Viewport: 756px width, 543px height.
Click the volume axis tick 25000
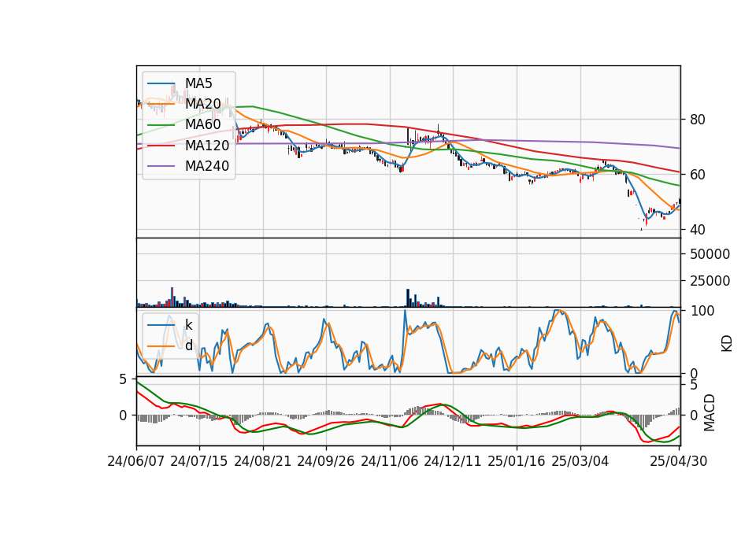pyautogui.click(x=710, y=281)
